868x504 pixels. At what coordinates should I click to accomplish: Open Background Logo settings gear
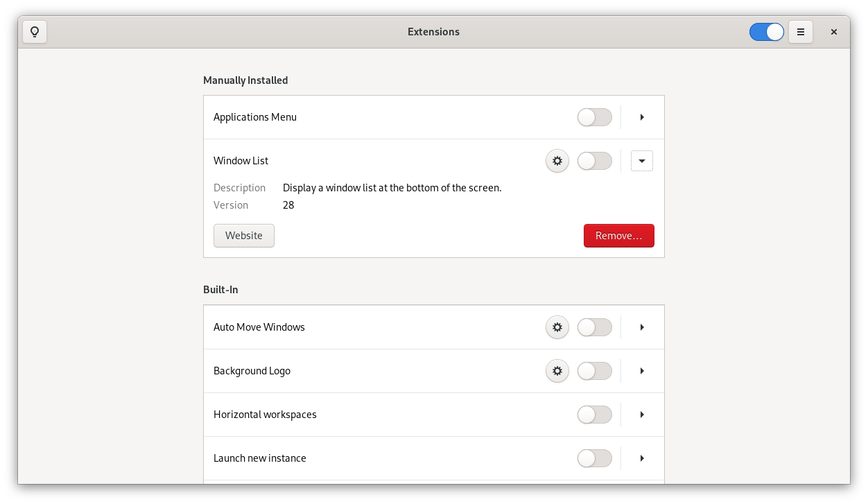click(x=557, y=371)
